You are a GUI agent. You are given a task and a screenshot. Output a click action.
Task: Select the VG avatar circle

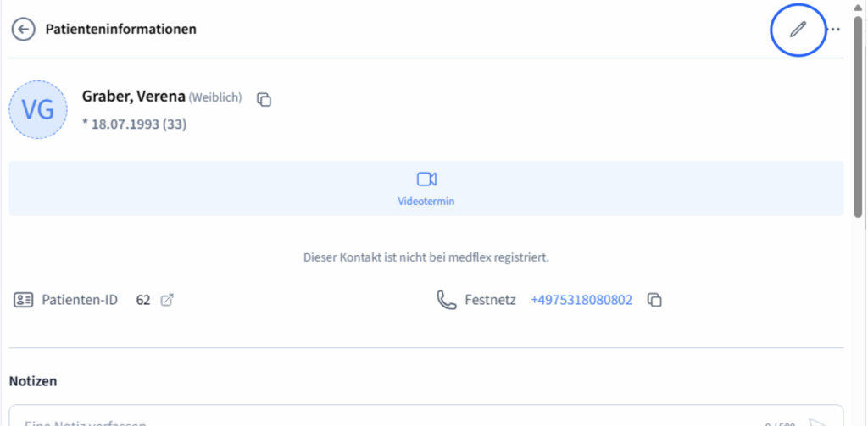[38, 109]
